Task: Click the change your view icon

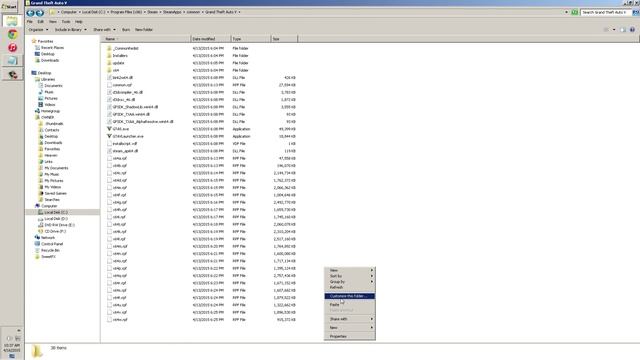Action: (606, 29)
